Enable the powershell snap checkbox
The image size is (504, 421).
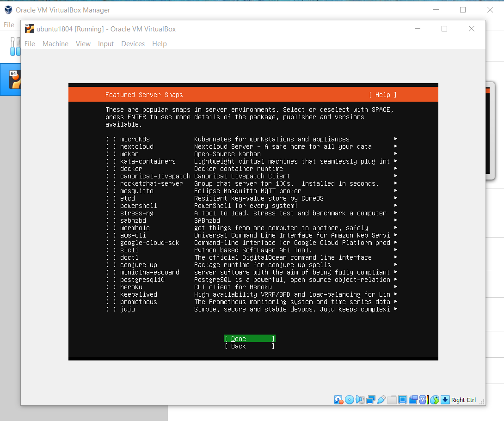111,206
